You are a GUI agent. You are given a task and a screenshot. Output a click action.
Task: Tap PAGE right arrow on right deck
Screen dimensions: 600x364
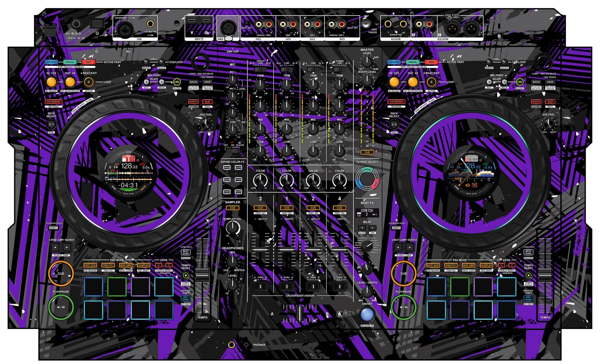512,265
